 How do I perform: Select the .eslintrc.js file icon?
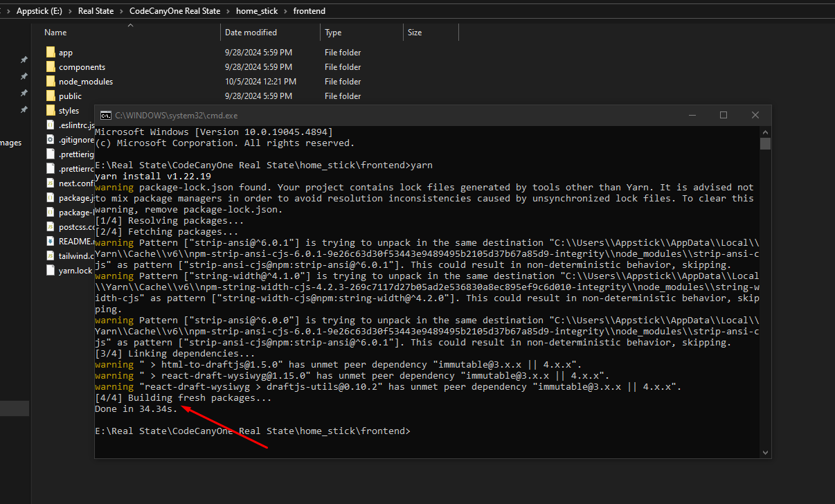click(51, 125)
